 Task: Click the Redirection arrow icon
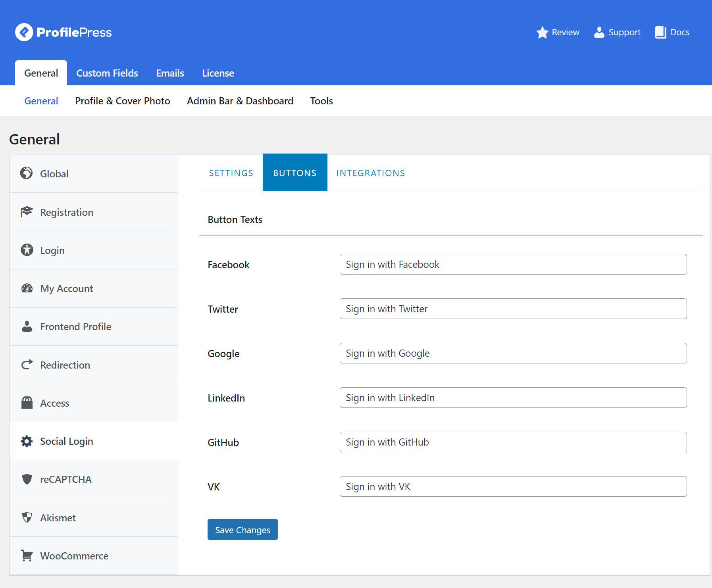(27, 364)
